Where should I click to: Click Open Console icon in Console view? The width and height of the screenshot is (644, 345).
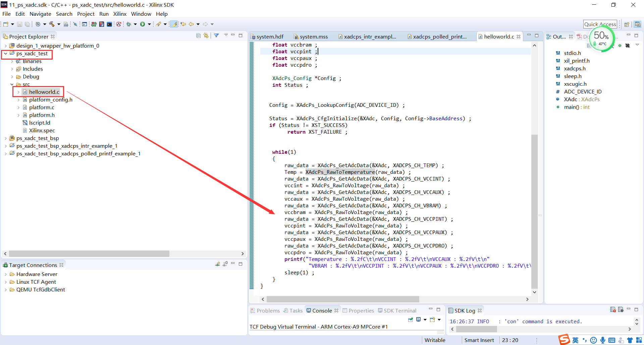click(x=432, y=320)
